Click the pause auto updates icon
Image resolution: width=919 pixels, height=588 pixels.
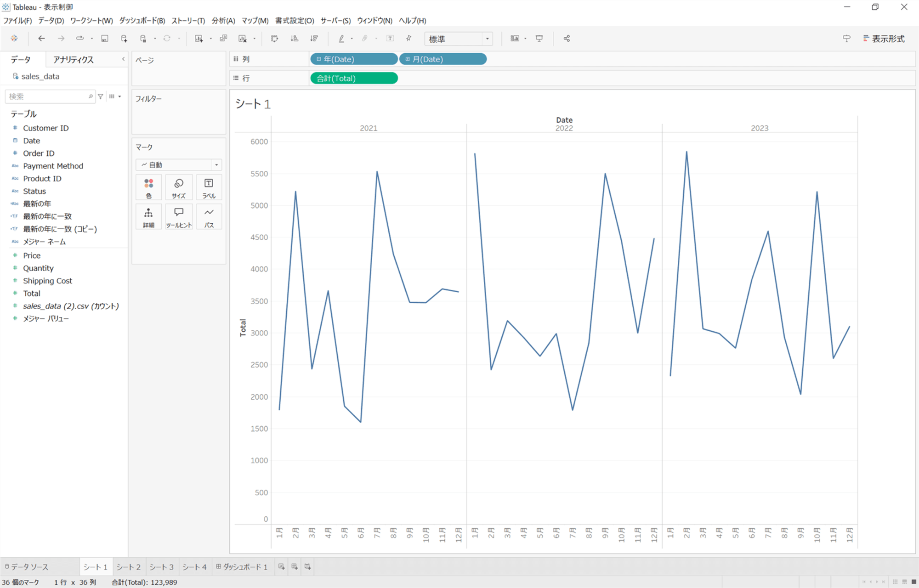tap(143, 39)
